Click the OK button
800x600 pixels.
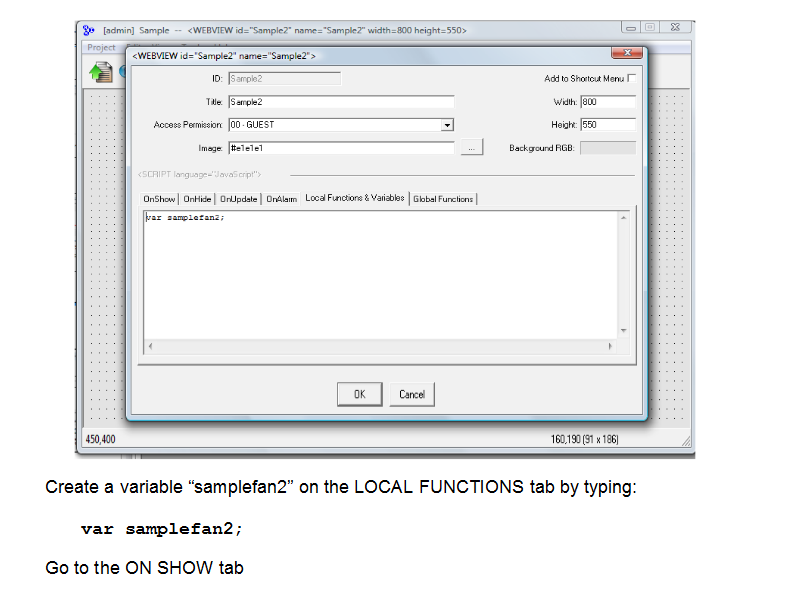coord(360,394)
